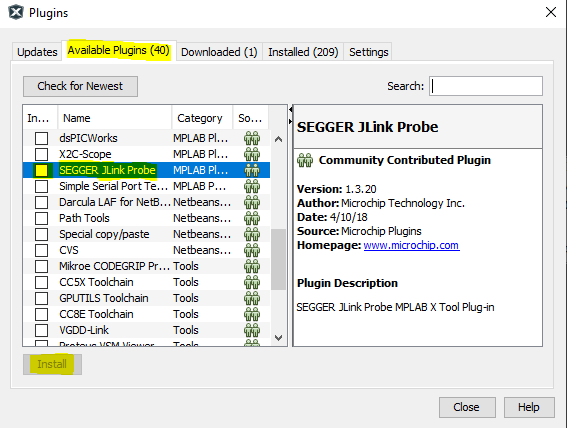Screen dimensions: 567x428
Task: Click the MPLAB X logo in title bar
Action: pyautogui.click(x=16, y=13)
